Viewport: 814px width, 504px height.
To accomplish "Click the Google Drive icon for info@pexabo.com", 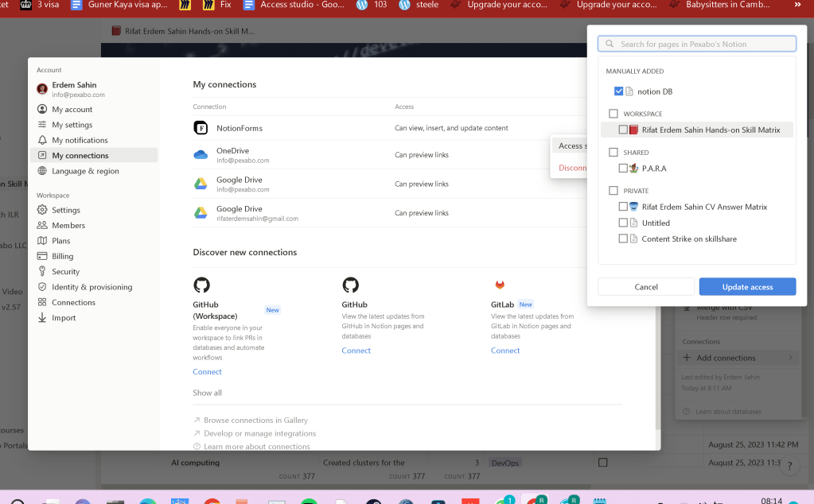I will [x=201, y=184].
